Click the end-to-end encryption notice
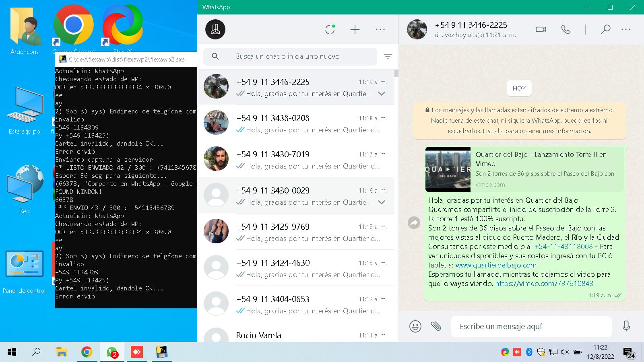The image size is (644, 362). [519, 120]
